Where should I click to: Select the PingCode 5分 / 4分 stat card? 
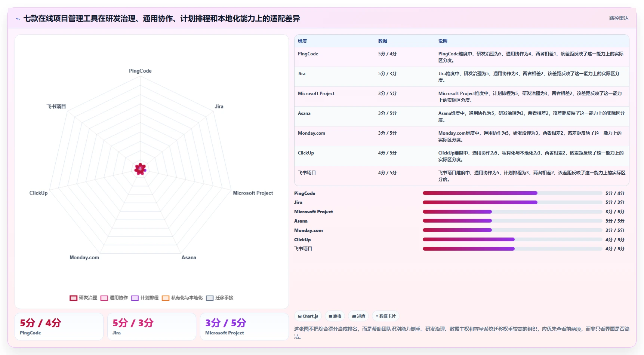[x=59, y=327]
